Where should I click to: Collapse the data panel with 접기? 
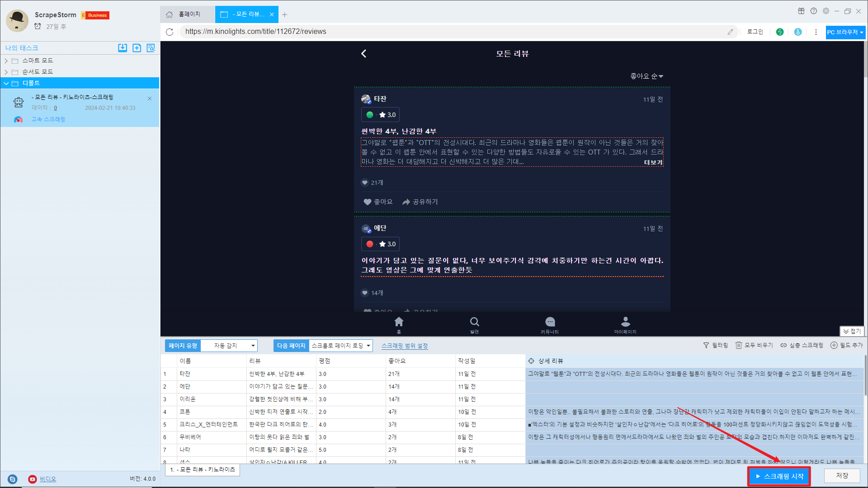click(x=852, y=331)
